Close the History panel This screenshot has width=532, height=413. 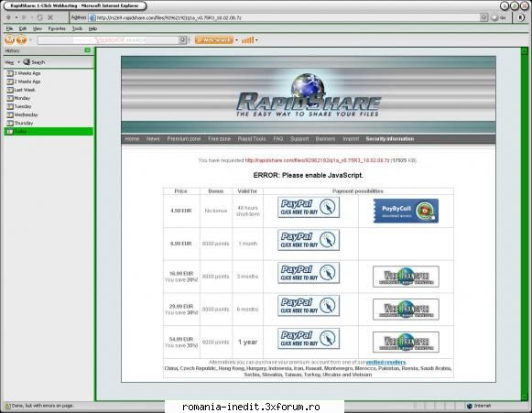click(88, 50)
